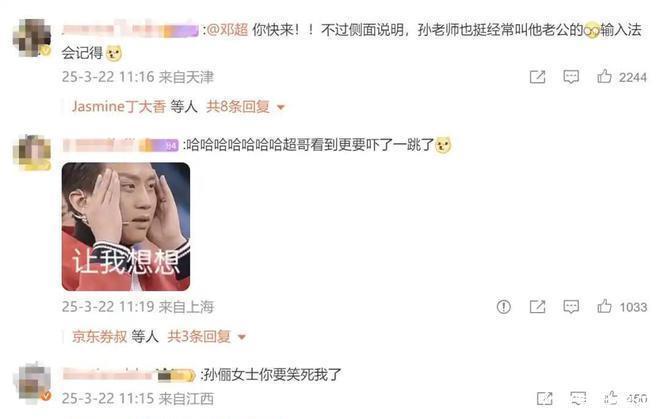This screenshot has width=660, height=419.
Task: Open @邓超 mention link
Action: pos(227,30)
